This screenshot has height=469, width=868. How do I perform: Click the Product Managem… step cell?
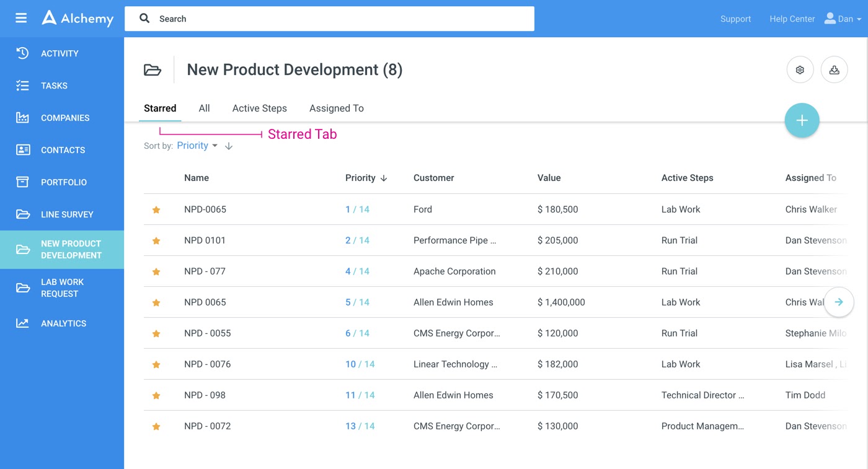pos(702,426)
